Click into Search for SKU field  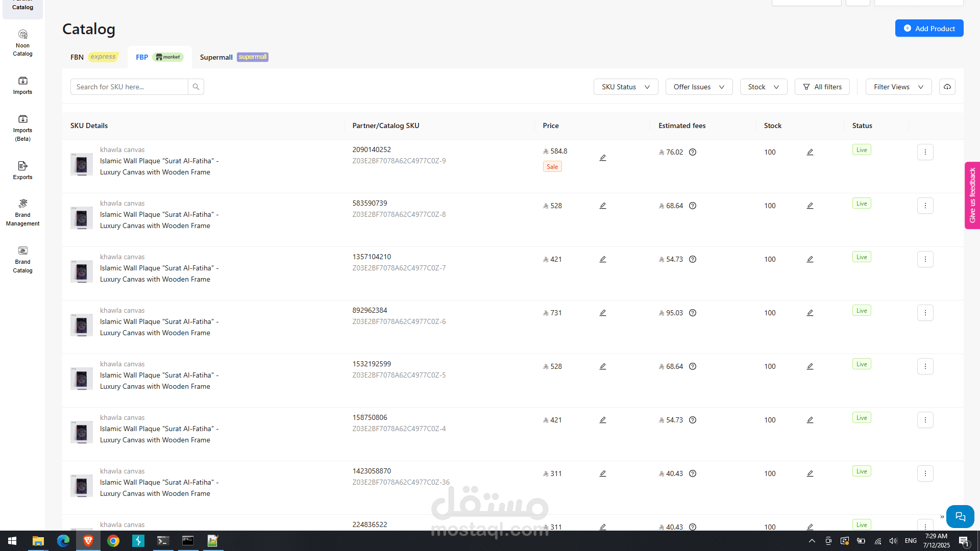(129, 87)
